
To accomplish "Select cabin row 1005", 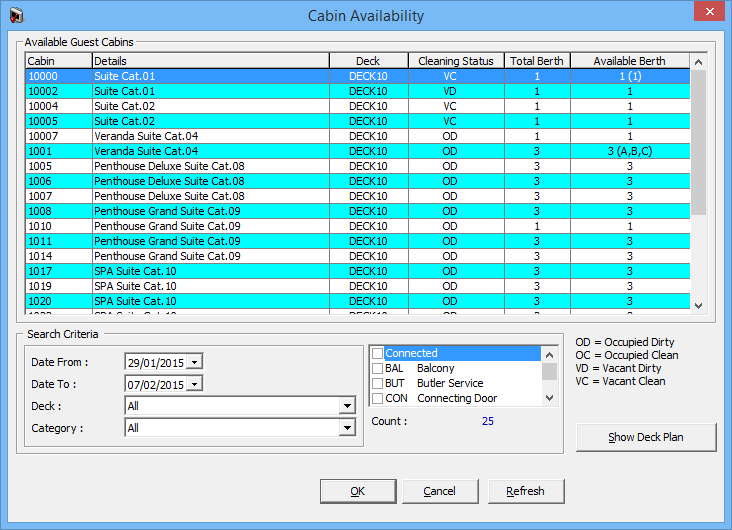I will pyautogui.click(x=358, y=166).
